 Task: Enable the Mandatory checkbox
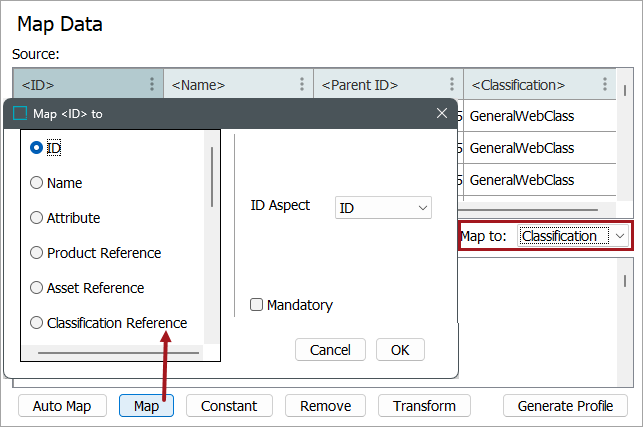(257, 305)
